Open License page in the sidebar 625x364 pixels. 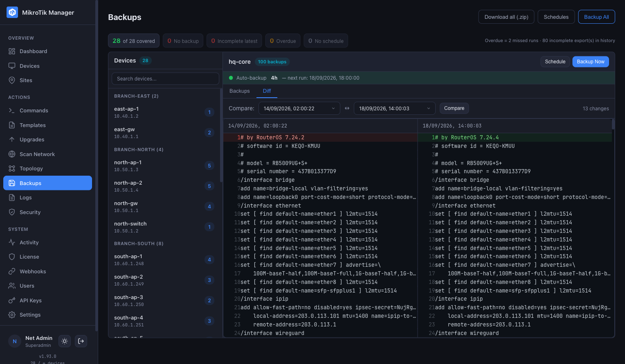pos(47,257)
